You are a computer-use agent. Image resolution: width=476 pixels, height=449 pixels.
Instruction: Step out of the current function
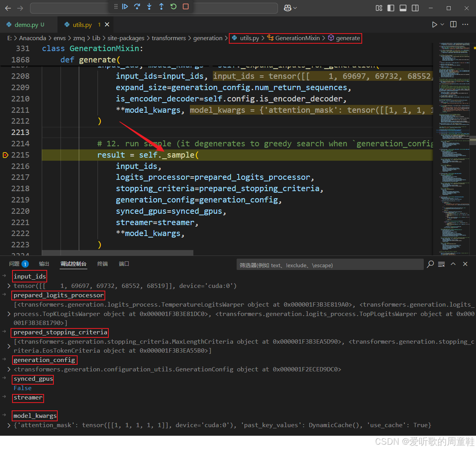(161, 7)
